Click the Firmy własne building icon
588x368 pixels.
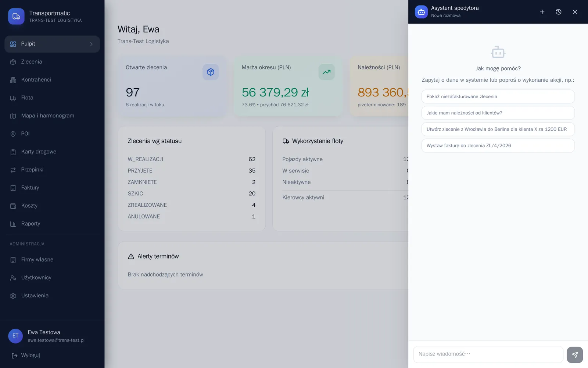coord(13,260)
